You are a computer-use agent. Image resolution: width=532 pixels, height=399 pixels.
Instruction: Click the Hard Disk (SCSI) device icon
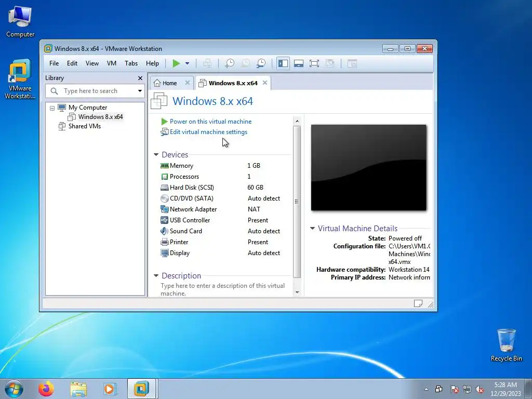click(165, 187)
